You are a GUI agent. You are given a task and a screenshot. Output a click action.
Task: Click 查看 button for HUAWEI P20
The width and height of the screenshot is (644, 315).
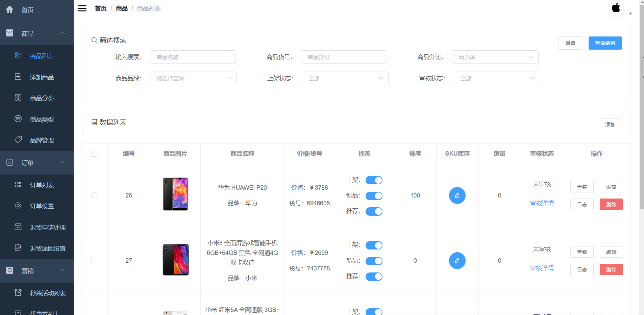point(582,187)
